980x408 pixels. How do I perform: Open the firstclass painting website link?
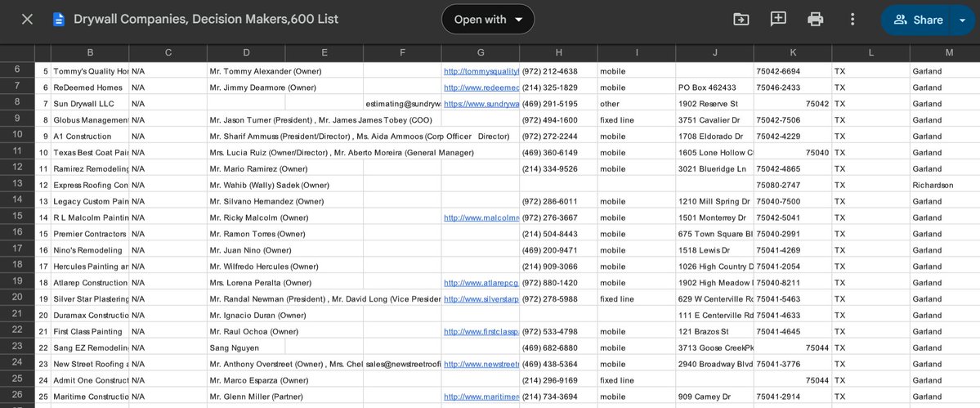click(x=481, y=331)
